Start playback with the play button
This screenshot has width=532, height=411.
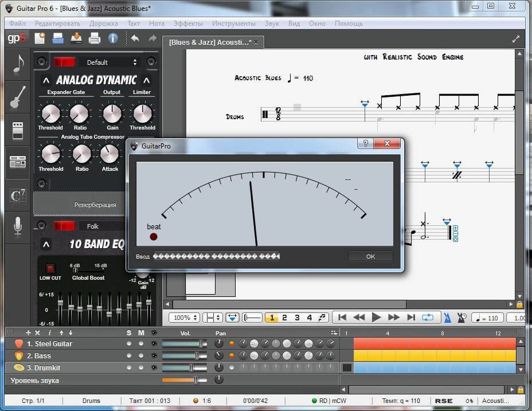coord(376,318)
